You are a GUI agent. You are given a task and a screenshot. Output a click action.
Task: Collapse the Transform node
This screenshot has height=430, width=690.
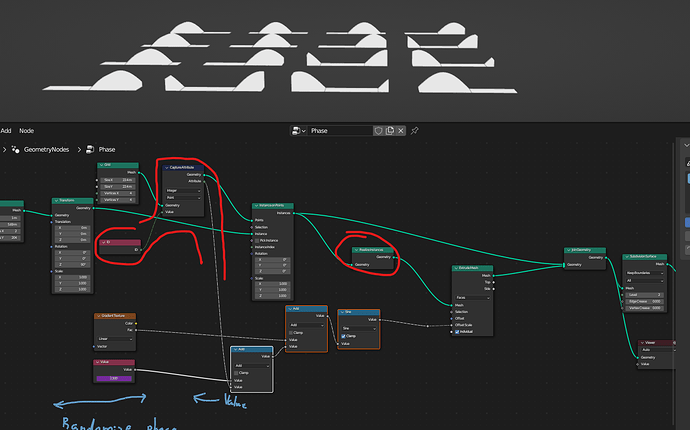pos(56,201)
